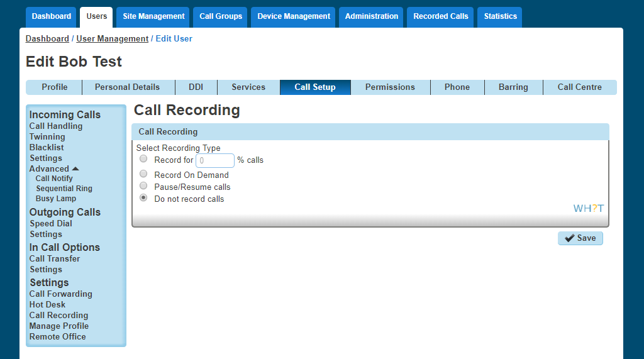644x359 pixels.
Task: Click the Record On Demand label
Action: [191, 175]
